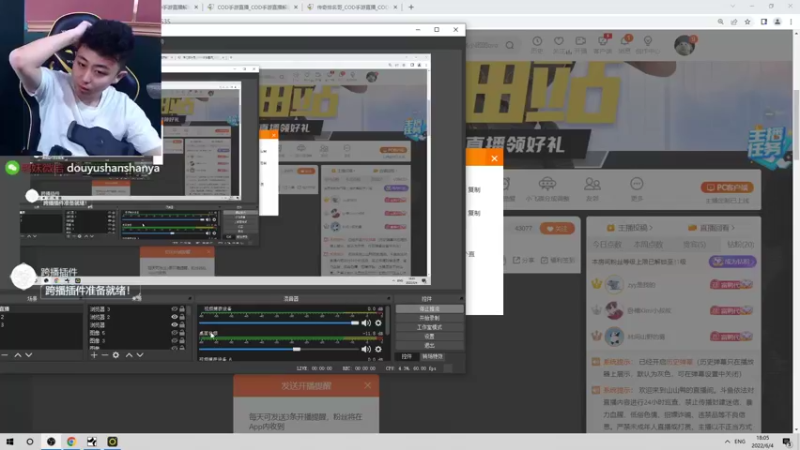Move selected source up in the list
800x450 pixels.
coord(129,355)
